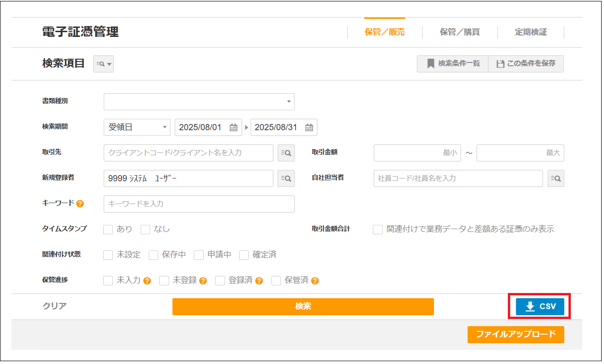604x364 pixels.
Task: Click the help icon next to 保管済
Action: (315, 281)
